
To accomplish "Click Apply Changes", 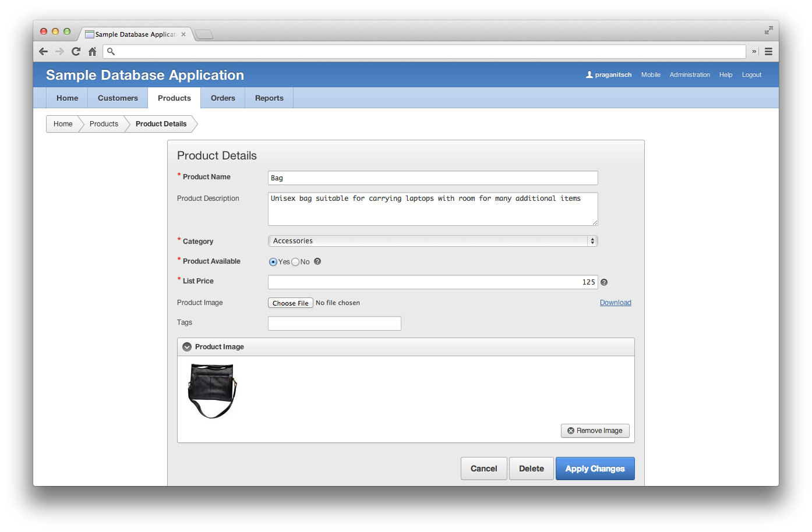I will click(x=595, y=469).
